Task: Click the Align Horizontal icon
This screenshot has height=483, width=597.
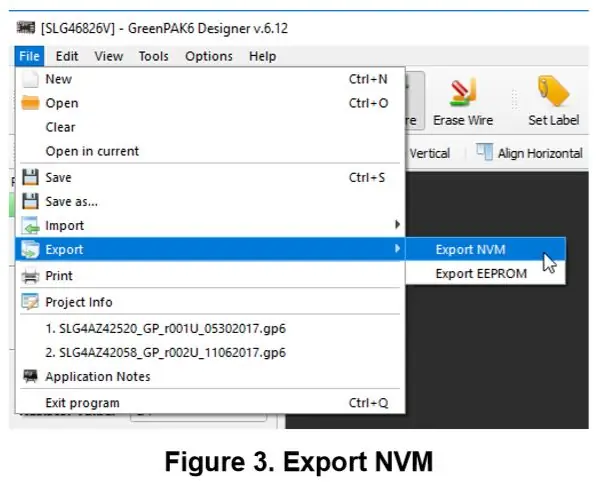Action: tap(485, 152)
